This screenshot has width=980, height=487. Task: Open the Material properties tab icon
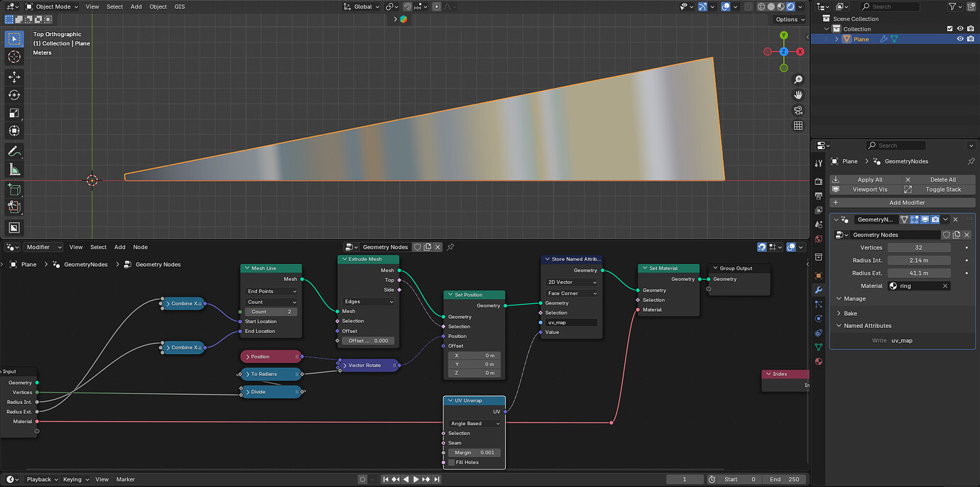tap(818, 361)
